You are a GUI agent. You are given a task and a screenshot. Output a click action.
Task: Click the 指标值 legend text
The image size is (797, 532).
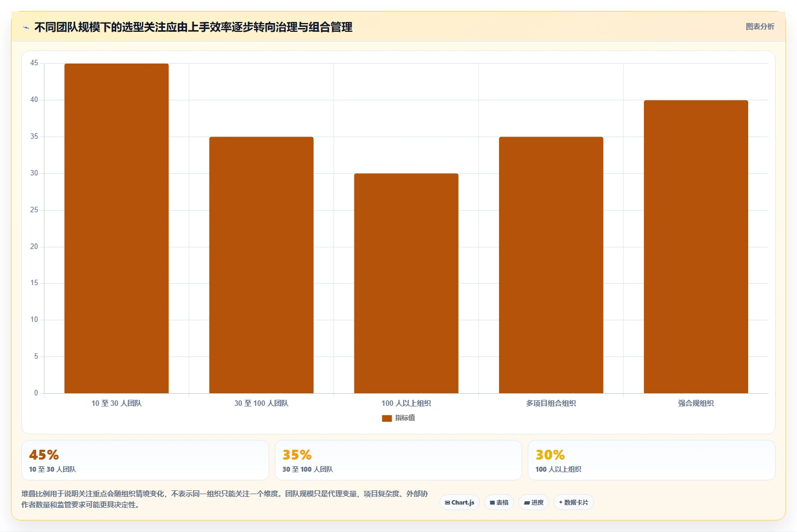(x=405, y=418)
